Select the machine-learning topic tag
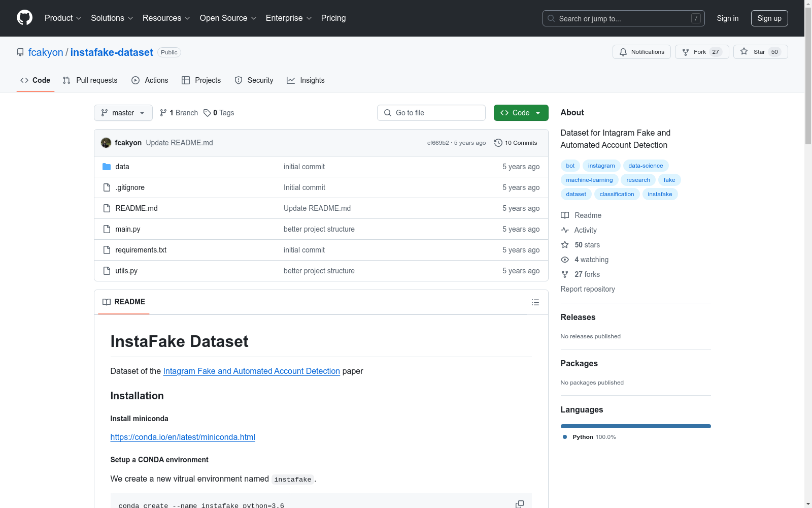 (x=589, y=180)
